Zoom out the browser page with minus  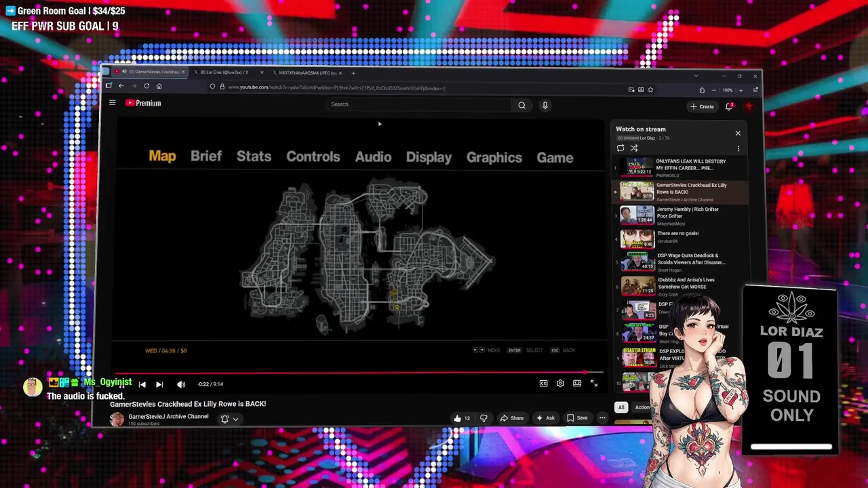point(714,90)
